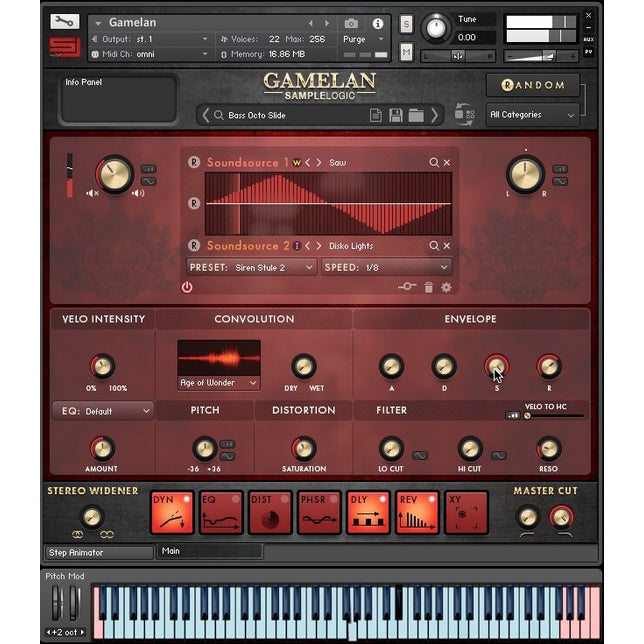Open the All Categories dropdown
The image size is (644, 644).
[533, 115]
